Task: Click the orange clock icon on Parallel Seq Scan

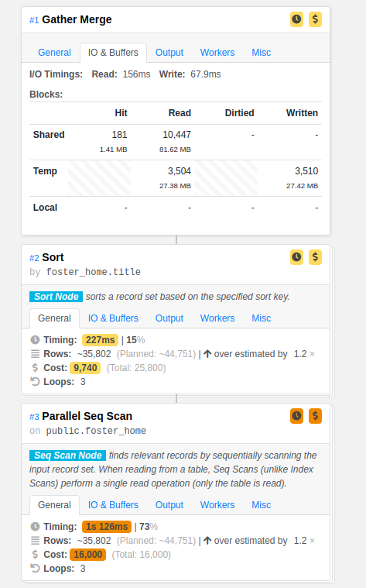Action: pos(296,416)
